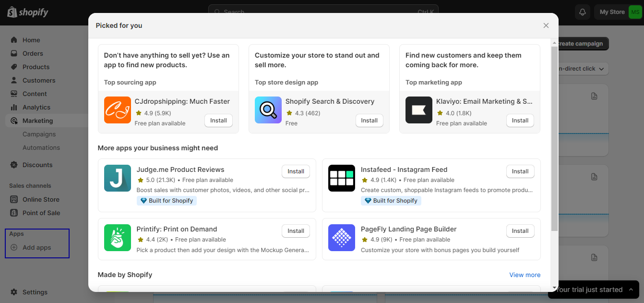Click the Klaviyo app logo

coord(419,110)
